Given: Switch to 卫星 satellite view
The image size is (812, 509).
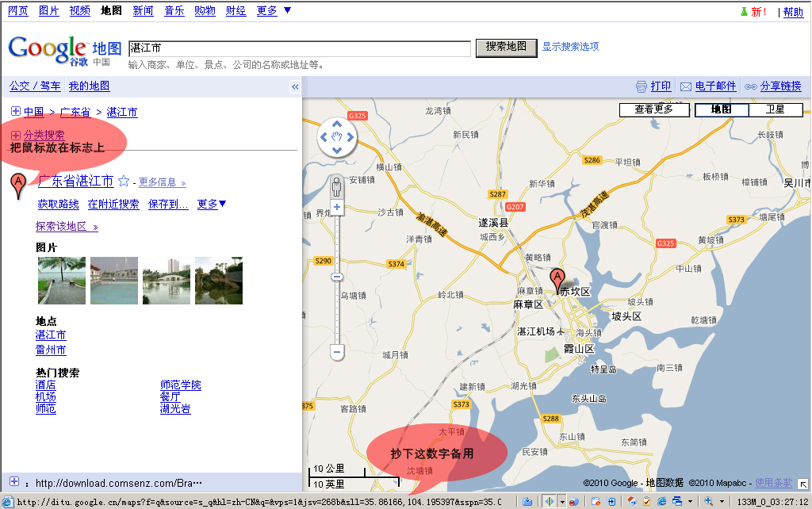Looking at the screenshot, I should [776, 109].
